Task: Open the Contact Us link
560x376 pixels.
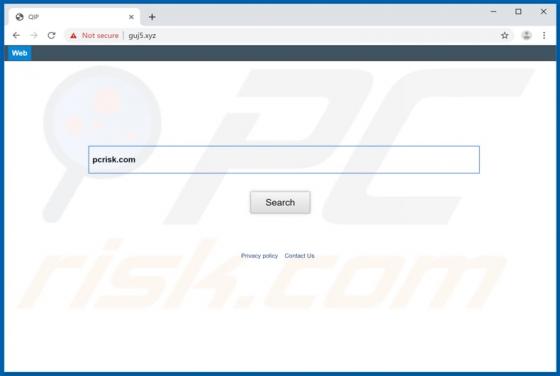Action: (300, 256)
